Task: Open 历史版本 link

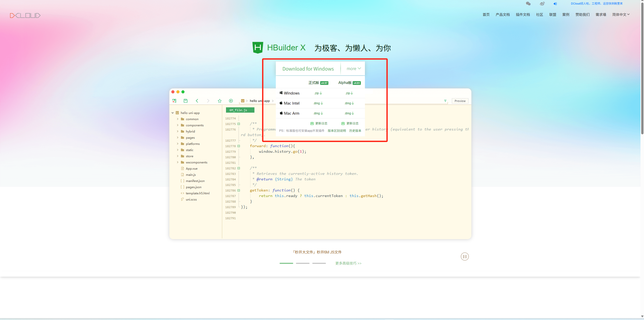Action: tap(355, 131)
